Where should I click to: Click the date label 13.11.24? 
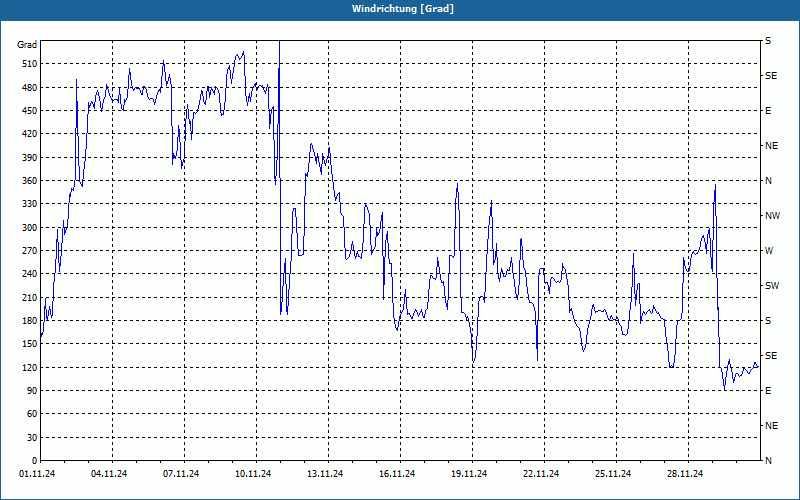[324, 474]
